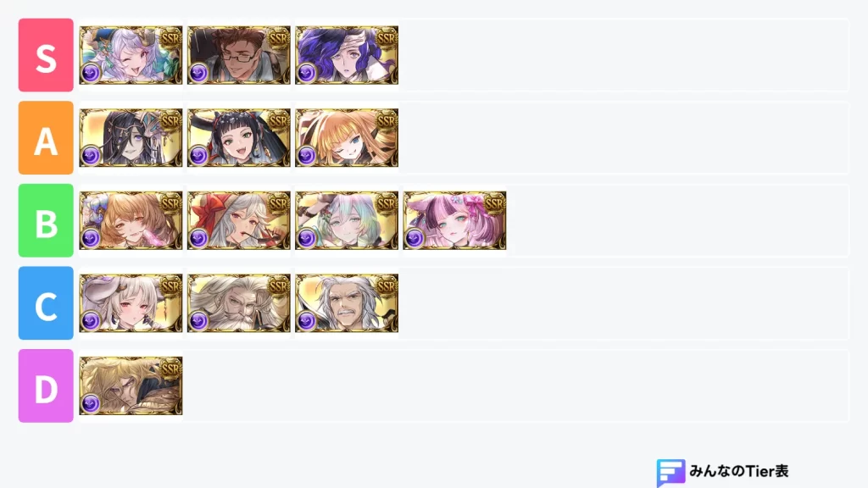Select the horned white-haired girl in C tier
The height and width of the screenshot is (488, 868).
coord(131,303)
